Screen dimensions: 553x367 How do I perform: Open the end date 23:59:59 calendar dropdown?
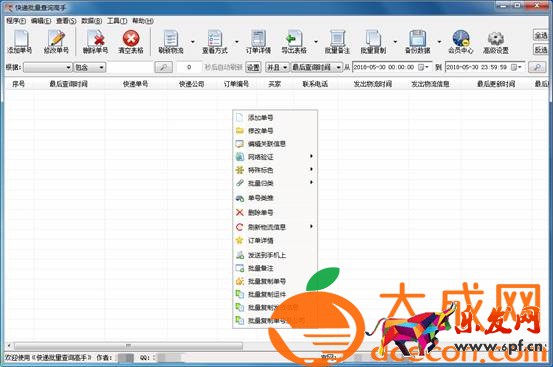tap(516, 67)
